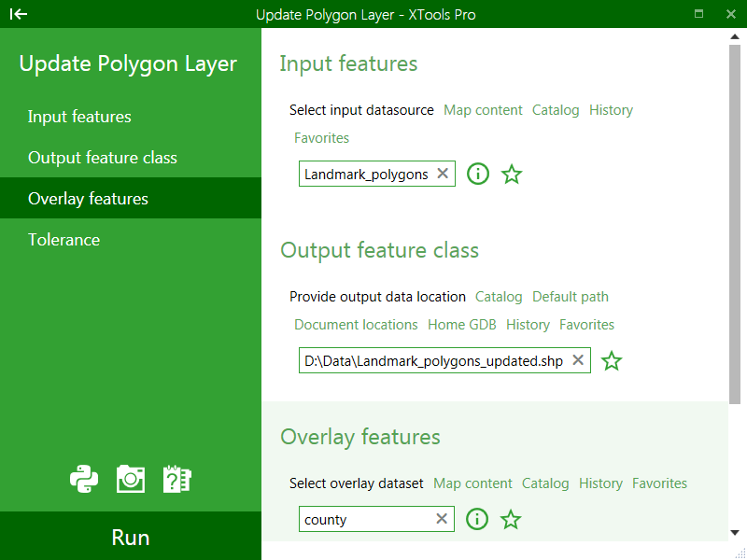Open the help notes icon

[x=177, y=479]
